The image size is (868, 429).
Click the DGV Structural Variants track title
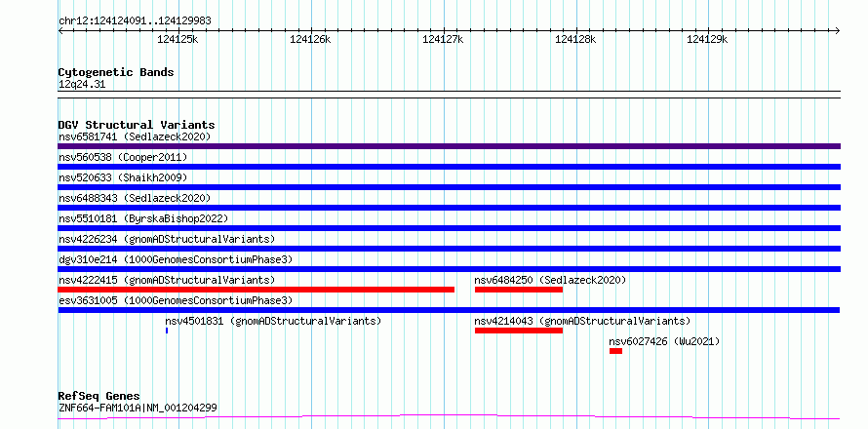click(137, 125)
